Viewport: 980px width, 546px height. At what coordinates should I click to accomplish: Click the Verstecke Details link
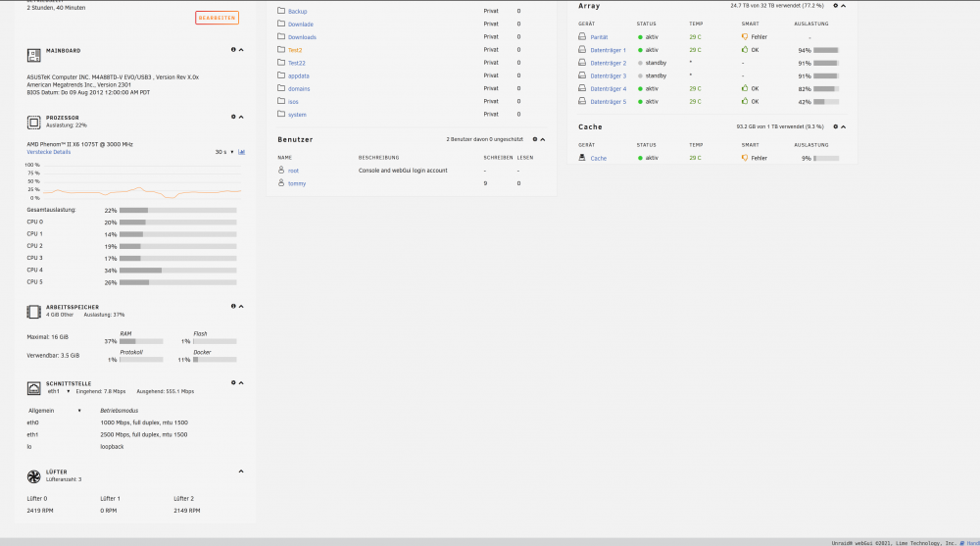point(49,152)
